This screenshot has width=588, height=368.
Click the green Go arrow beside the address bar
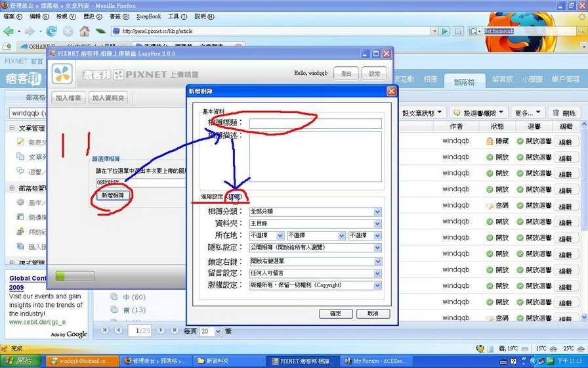pos(445,31)
